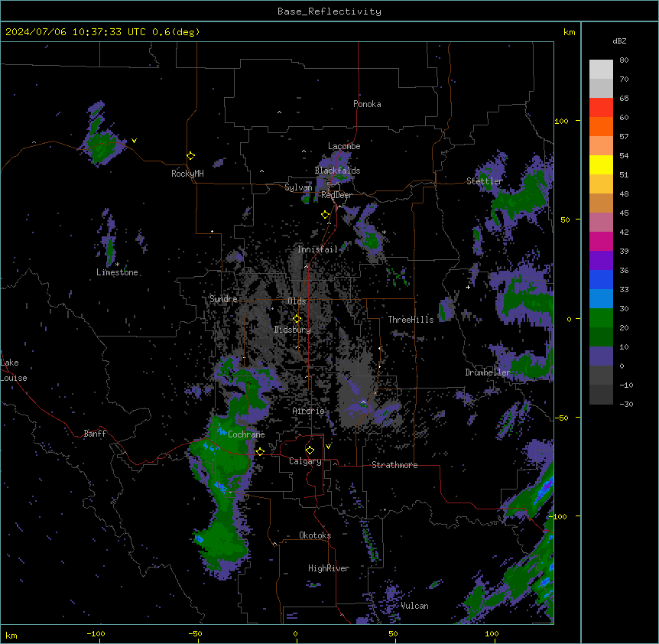Select the yellow diamond marker above Didsbury

297,319
